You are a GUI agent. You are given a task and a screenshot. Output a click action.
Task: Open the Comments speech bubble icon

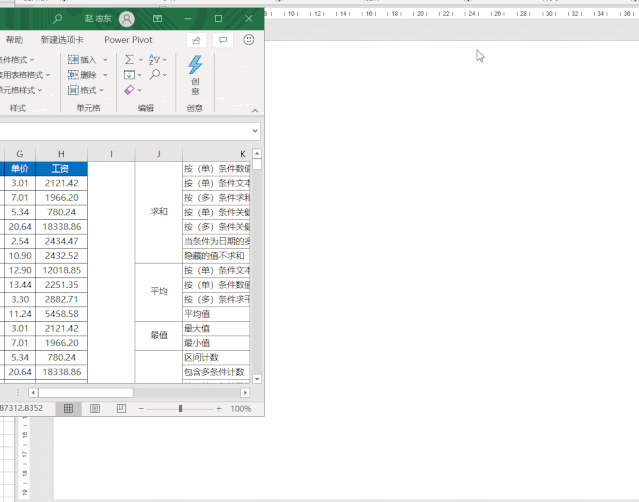pos(222,40)
